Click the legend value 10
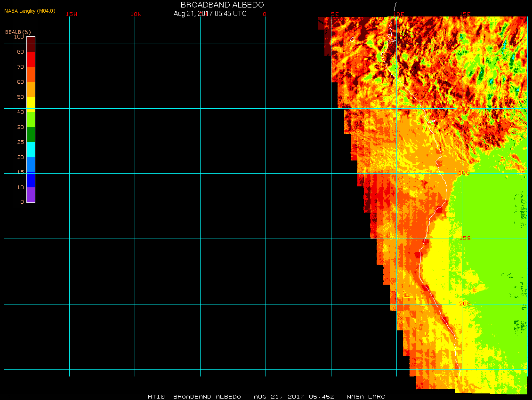This screenshot has height=400, width=532. [21, 187]
